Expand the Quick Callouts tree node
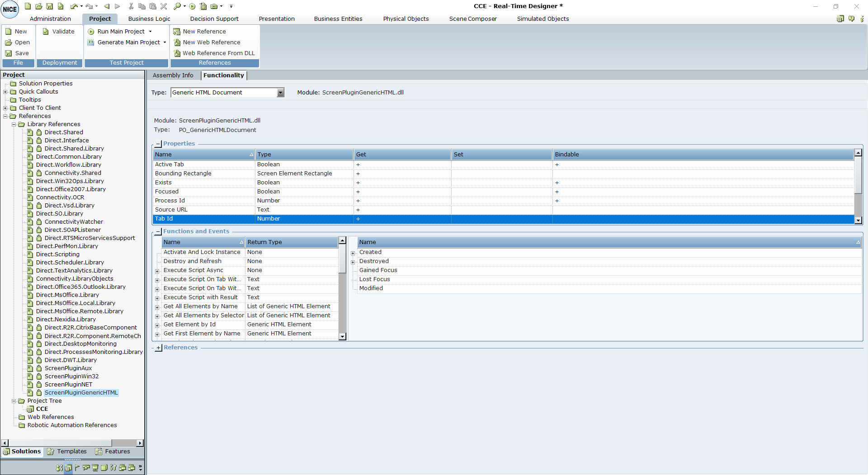 [x=5, y=92]
